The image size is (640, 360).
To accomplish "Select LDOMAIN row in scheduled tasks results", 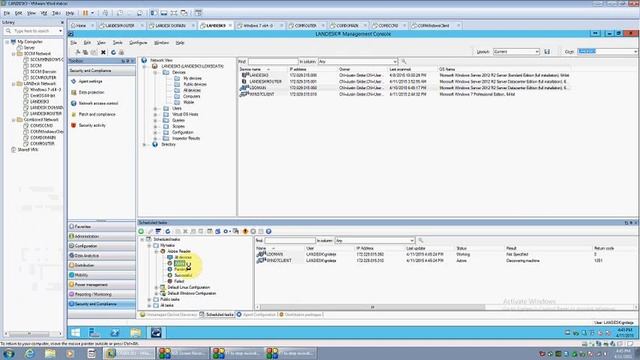I will pyautogui.click(x=445, y=254).
